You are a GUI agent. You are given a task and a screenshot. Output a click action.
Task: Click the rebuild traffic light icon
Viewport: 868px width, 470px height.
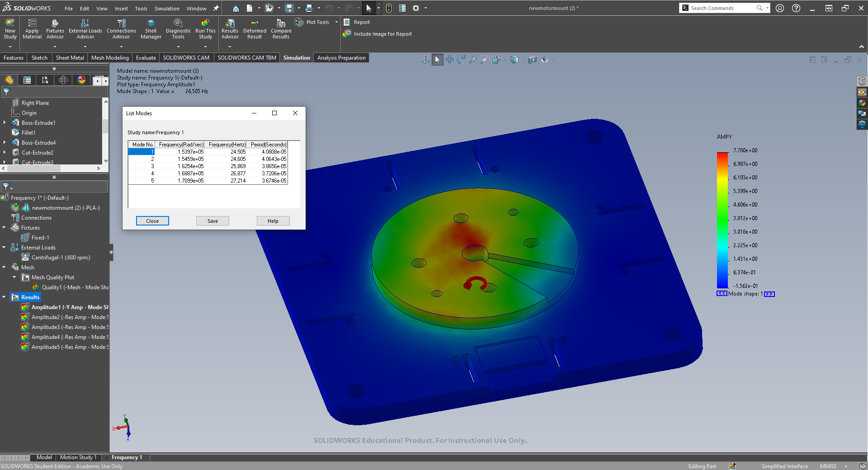point(389,8)
